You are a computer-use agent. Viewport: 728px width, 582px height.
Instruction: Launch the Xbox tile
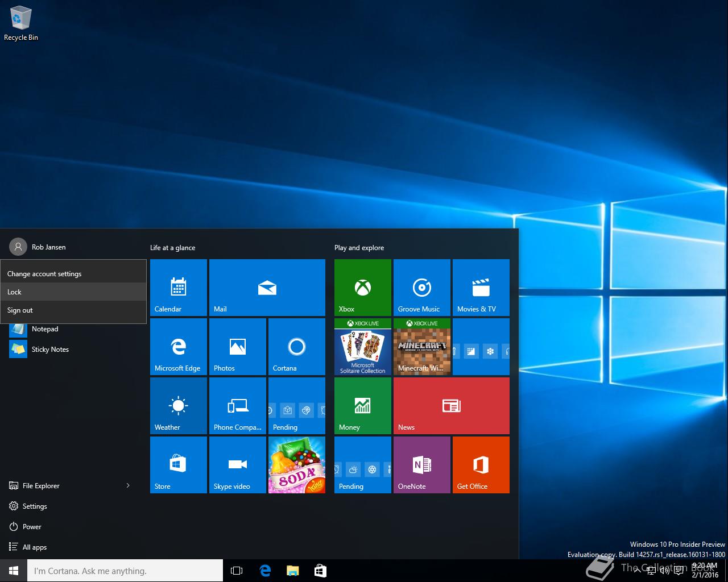tap(363, 288)
